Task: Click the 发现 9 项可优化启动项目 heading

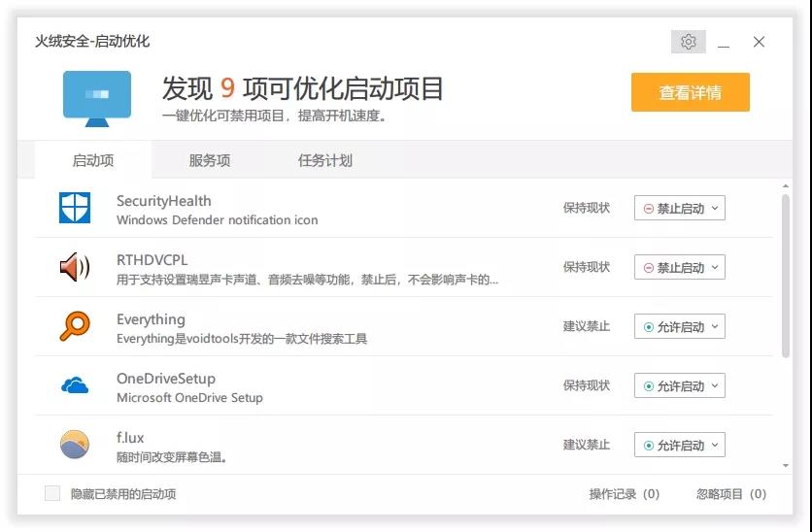Action: point(302,88)
